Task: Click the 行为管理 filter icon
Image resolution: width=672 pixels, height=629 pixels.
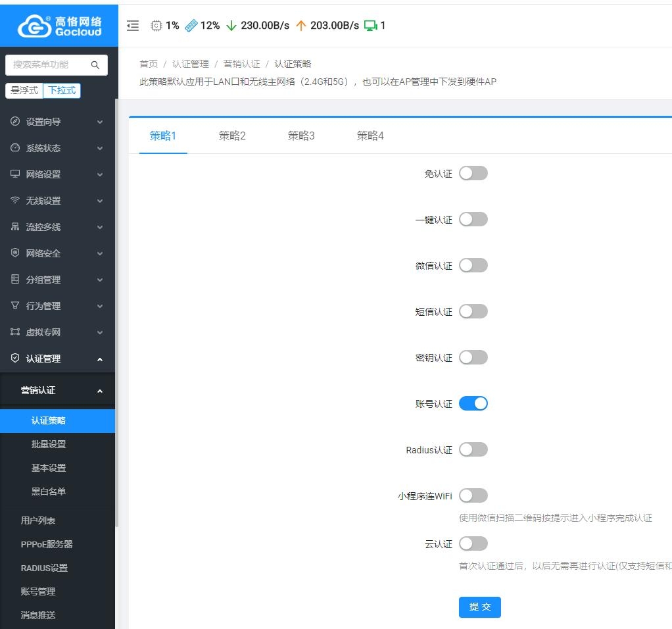Action: [x=15, y=306]
